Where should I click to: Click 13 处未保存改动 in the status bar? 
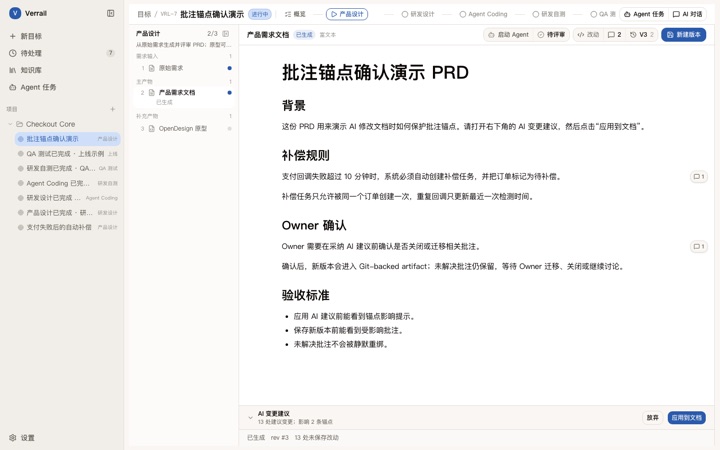click(x=317, y=438)
